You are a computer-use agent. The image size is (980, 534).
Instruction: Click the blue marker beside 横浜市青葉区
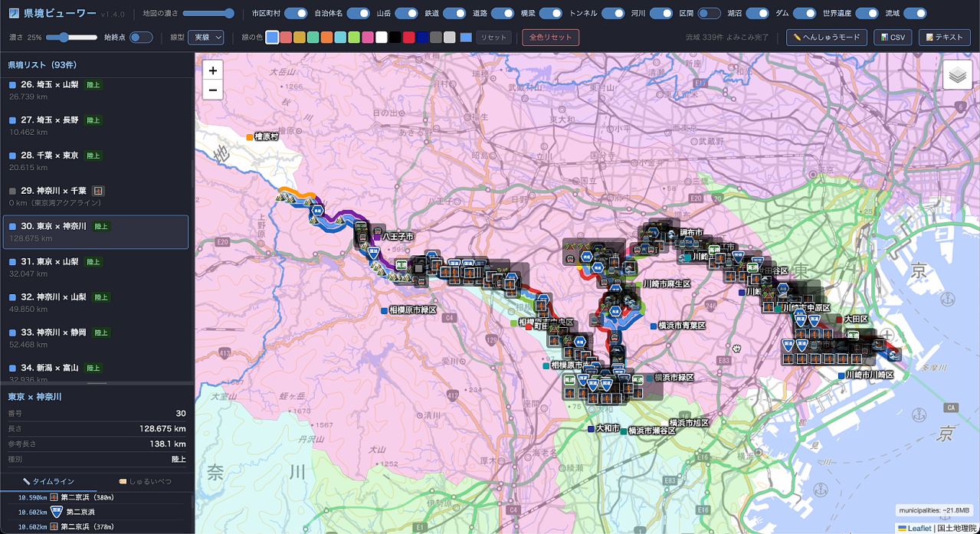[x=653, y=326]
